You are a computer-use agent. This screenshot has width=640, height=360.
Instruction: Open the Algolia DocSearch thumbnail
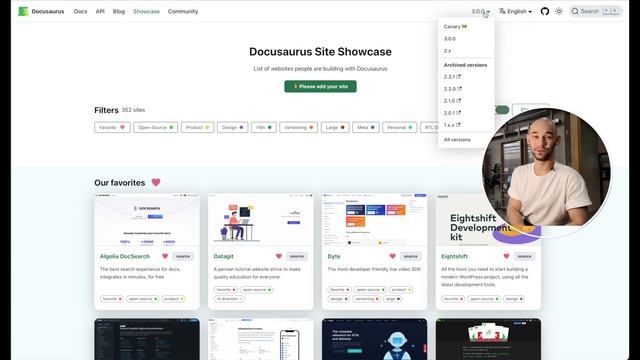pyautogui.click(x=147, y=220)
